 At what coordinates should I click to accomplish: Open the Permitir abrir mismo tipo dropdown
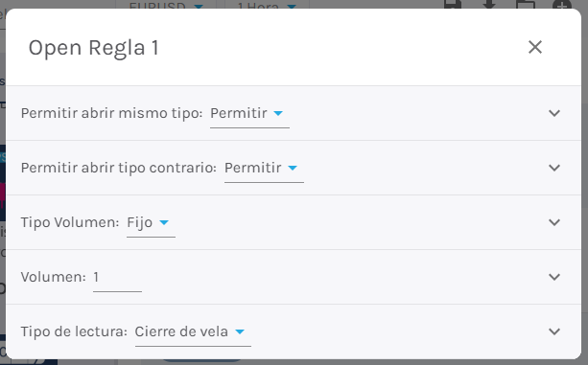pos(249,113)
